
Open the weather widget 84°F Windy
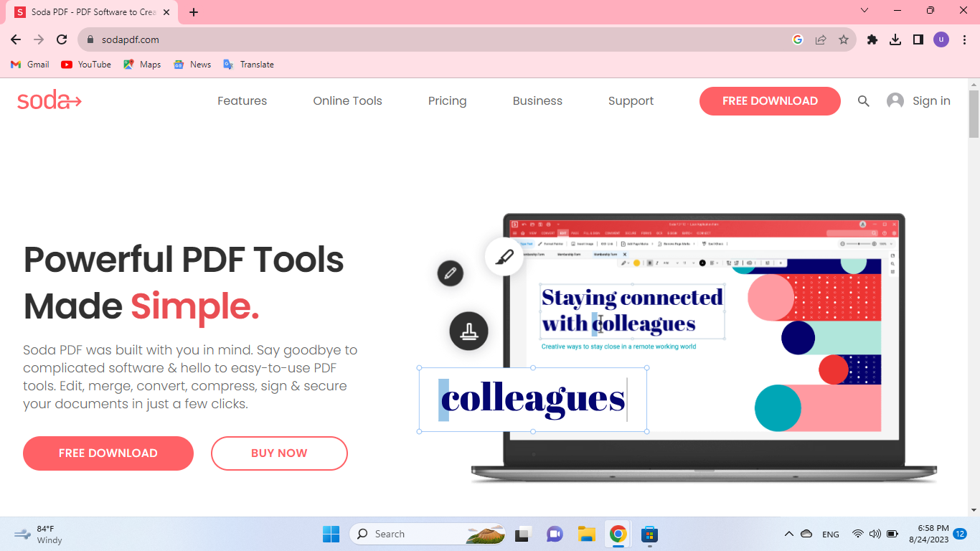39,534
